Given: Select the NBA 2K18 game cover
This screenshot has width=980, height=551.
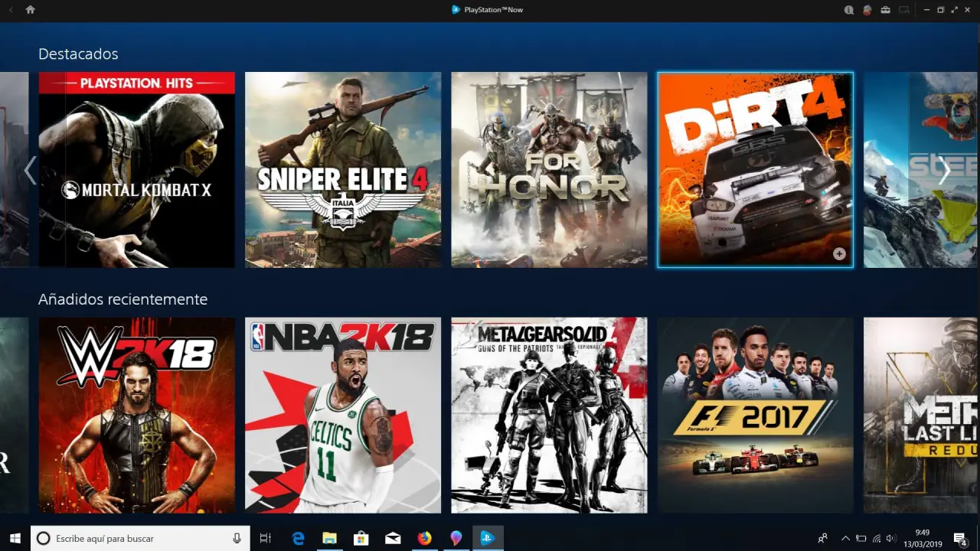Looking at the screenshot, I should (343, 415).
